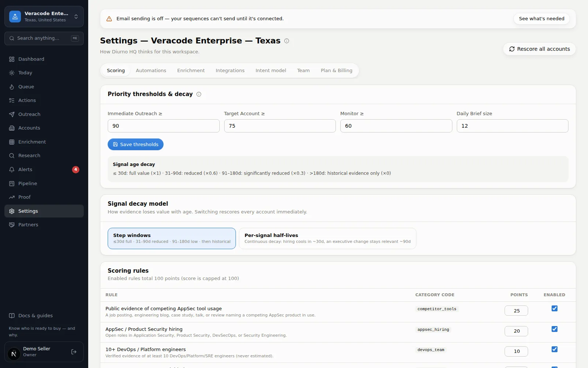Click the Target Account threshold field

(x=280, y=126)
